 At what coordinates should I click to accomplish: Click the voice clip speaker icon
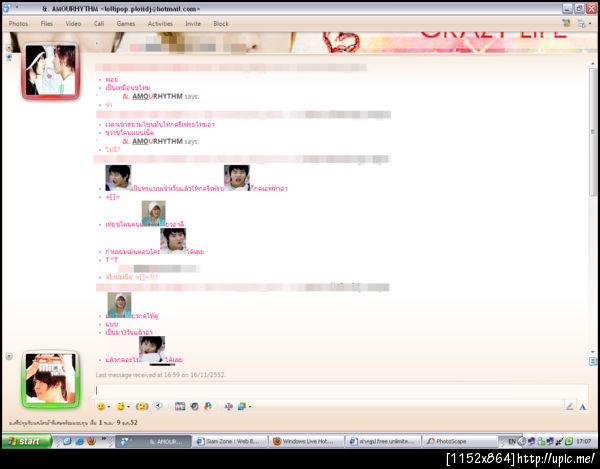point(158,406)
